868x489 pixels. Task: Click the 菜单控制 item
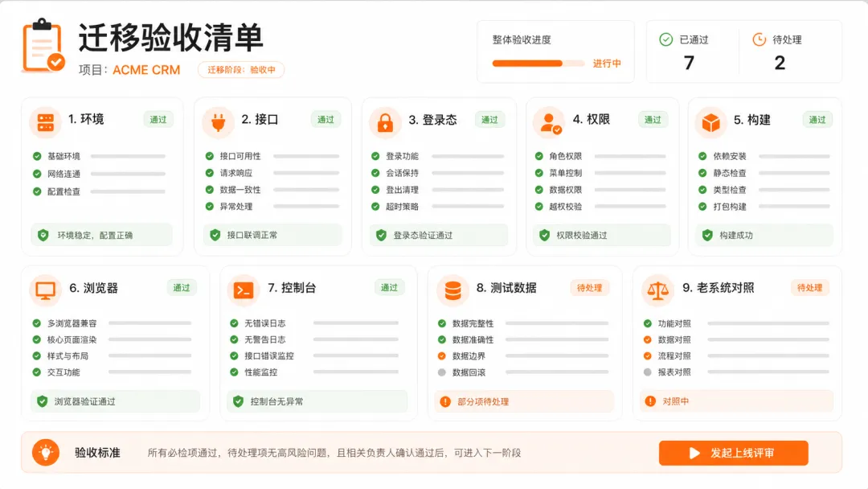click(566, 173)
